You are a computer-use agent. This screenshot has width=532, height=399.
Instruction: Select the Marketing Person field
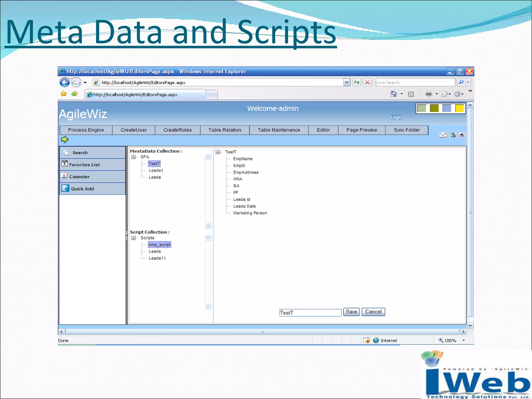pos(250,213)
